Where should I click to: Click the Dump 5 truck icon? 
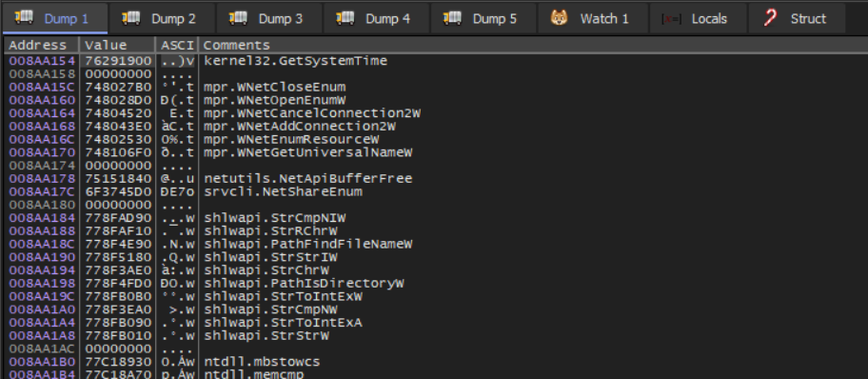452,18
